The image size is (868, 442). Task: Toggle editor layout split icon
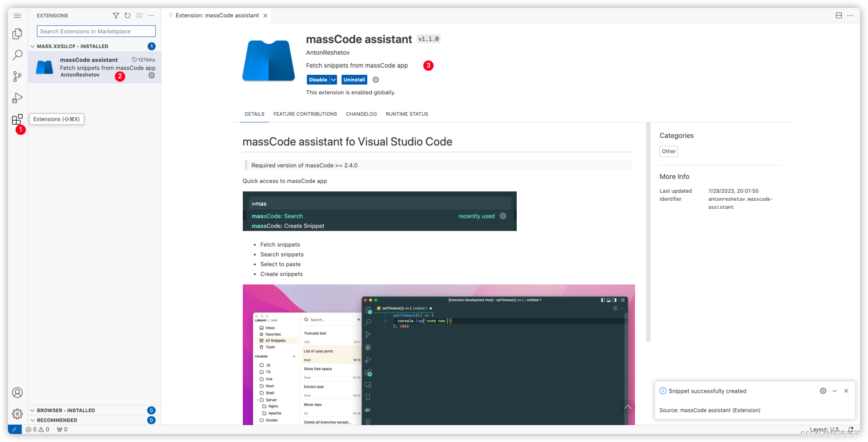pos(839,16)
